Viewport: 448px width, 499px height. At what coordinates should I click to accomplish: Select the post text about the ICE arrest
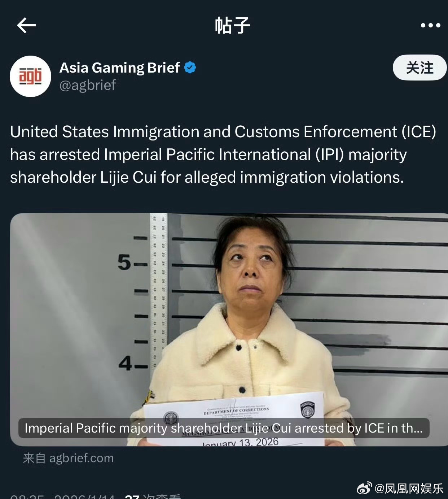(223, 155)
